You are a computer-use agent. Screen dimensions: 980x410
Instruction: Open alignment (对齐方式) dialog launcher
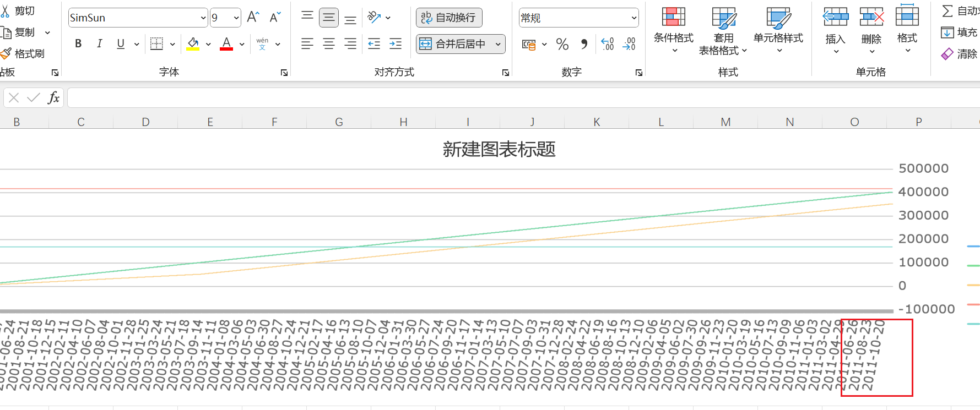[x=506, y=73]
